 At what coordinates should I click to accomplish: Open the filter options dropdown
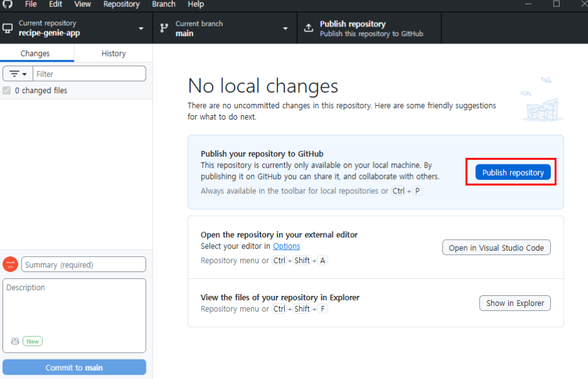[x=18, y=74]
